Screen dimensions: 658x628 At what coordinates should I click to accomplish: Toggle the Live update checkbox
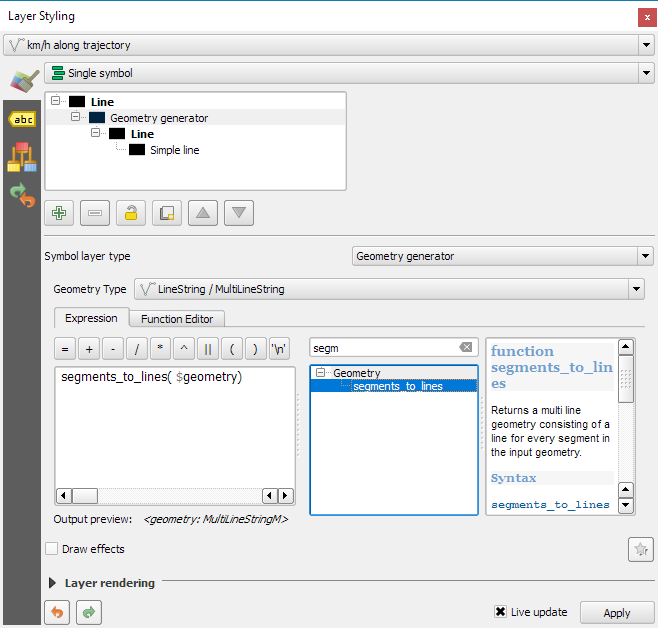(501, 612)
